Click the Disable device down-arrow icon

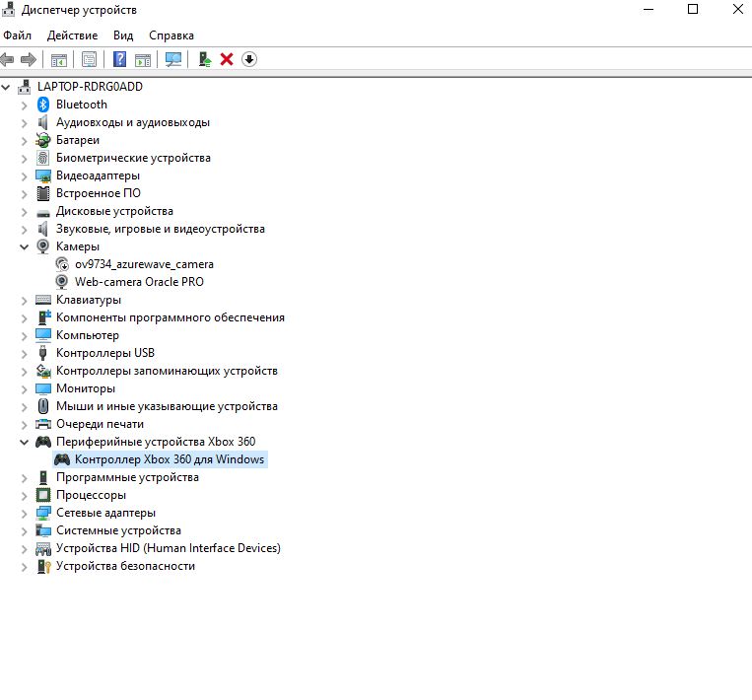249,59
